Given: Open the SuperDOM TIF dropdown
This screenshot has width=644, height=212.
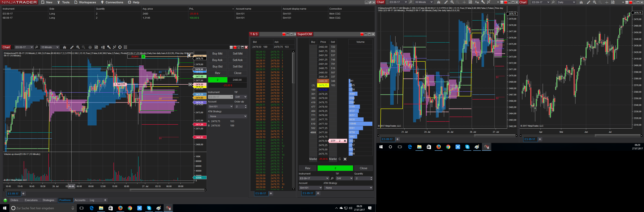Looking at the screenshot, I should point(344,178).
